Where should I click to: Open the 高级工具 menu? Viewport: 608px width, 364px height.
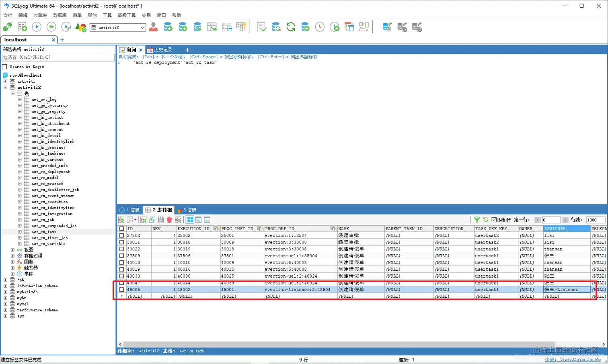coord(127,15)
